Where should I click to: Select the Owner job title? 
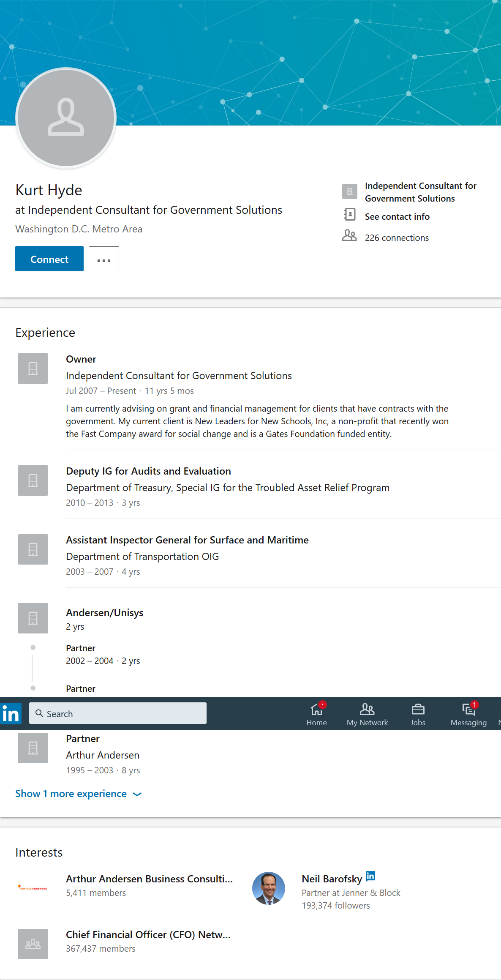[81, 359]
